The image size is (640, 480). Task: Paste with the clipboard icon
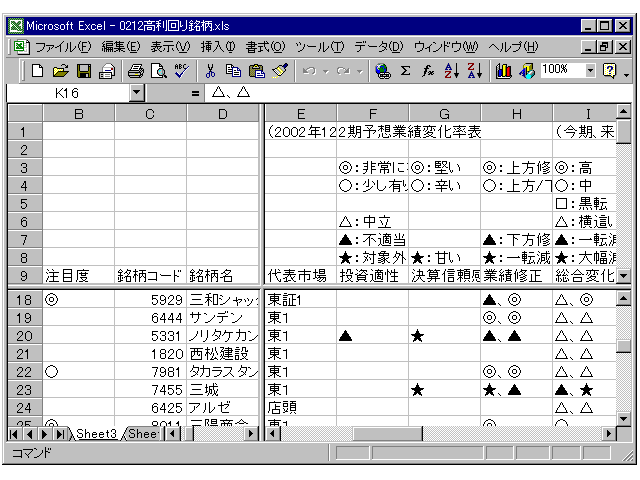[x=257, y=71]
